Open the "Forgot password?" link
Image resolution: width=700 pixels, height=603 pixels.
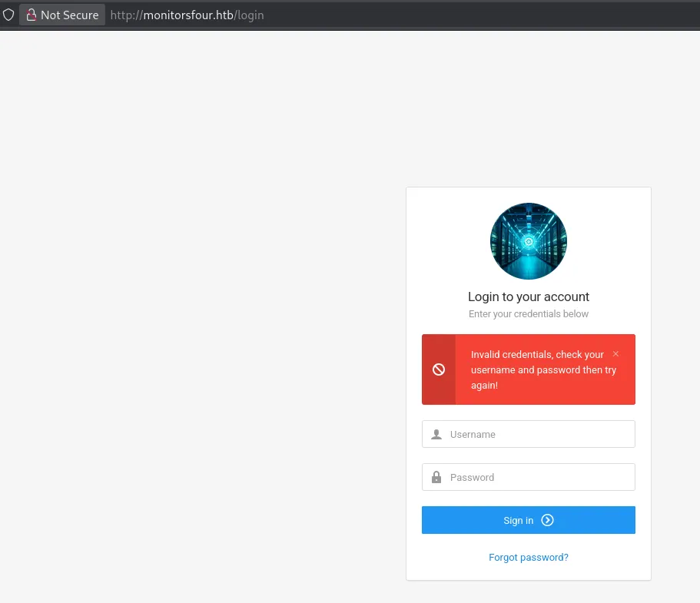pos(529,557)
